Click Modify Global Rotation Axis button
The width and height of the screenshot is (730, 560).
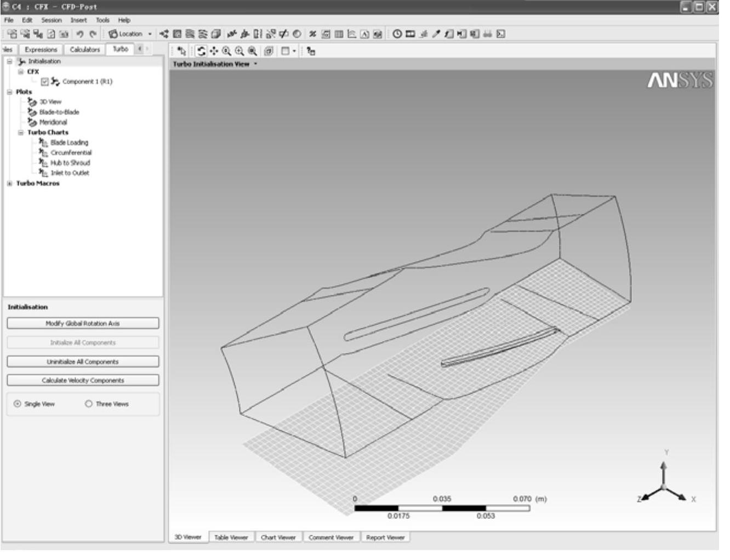tap(83, 323)
